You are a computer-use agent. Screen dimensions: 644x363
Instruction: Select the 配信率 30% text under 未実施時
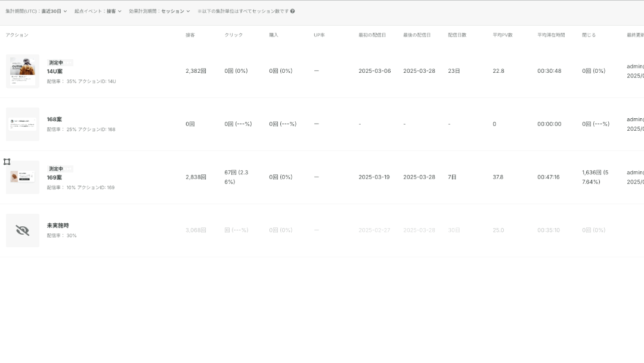tap(61, 236)
